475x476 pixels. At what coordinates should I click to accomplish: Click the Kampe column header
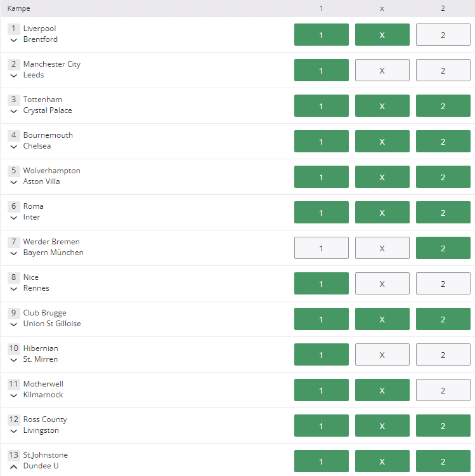click(18, 8)
